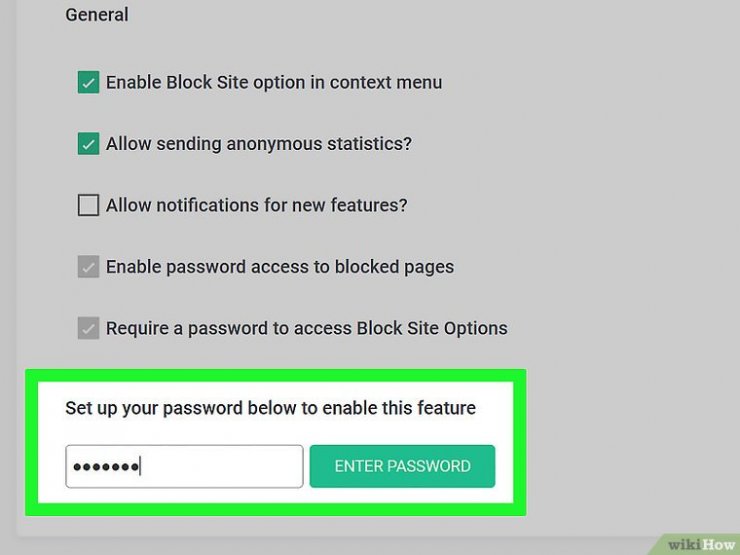
Task: Click 'Require a password to access Block Site Options' text
Action: tap(306, 328)
